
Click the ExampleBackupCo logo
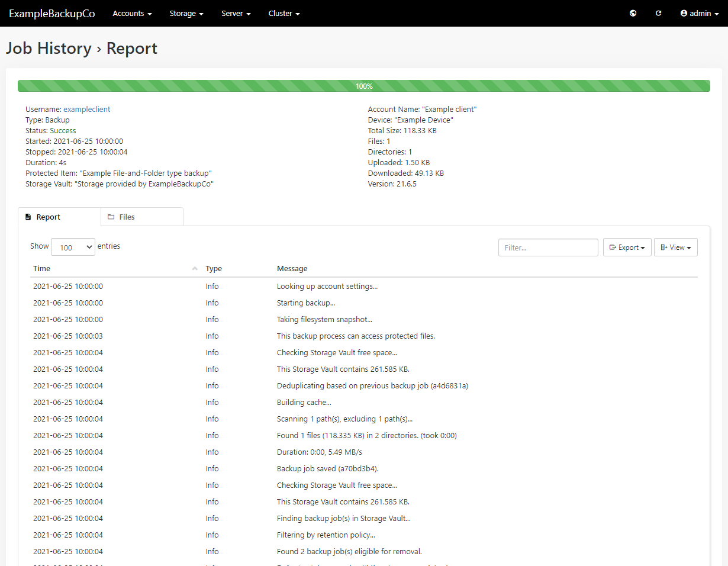(51, 13)
